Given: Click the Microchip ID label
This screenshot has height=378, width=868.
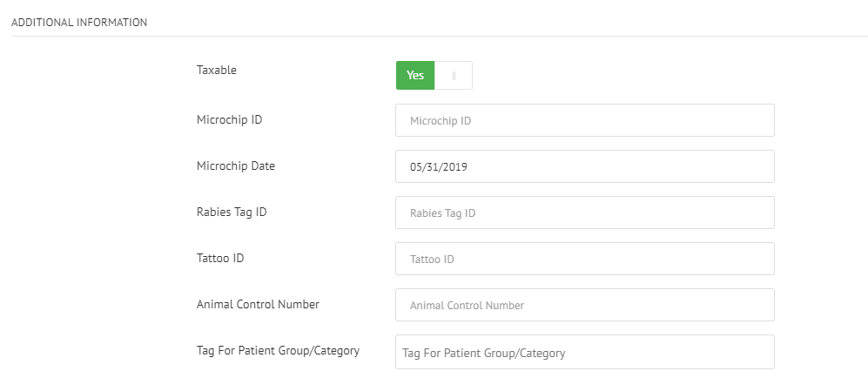Looking at the screenshot, I should [230, 119].
